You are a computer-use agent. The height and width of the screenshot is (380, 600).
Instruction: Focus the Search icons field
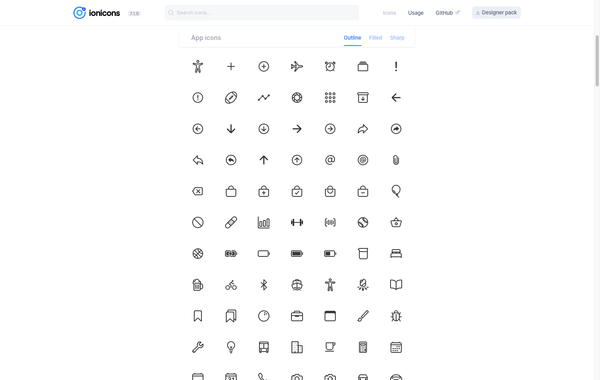click(x=262, y=13)
